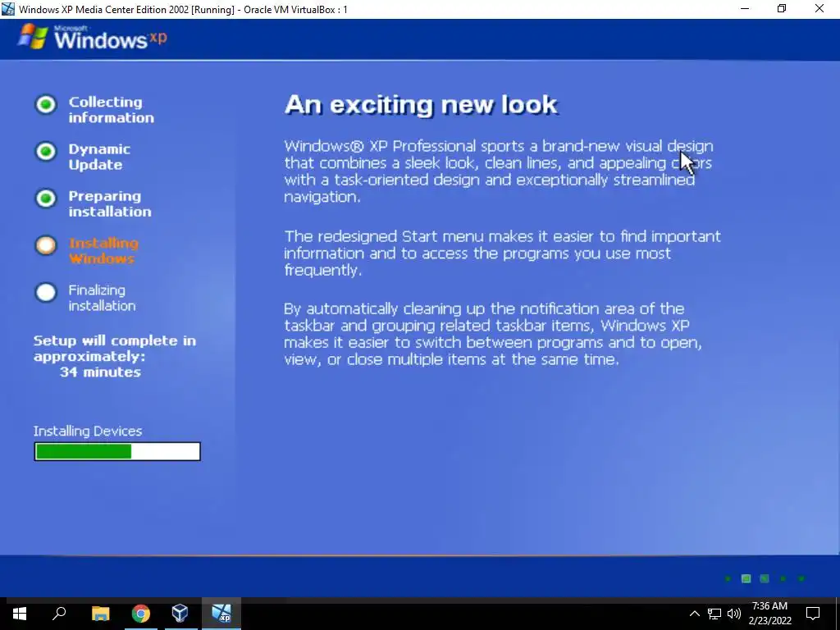This screenshot has width=840, height=630.
Task: Click the paragraph about the redesigned Start menu
Action: 503,253
